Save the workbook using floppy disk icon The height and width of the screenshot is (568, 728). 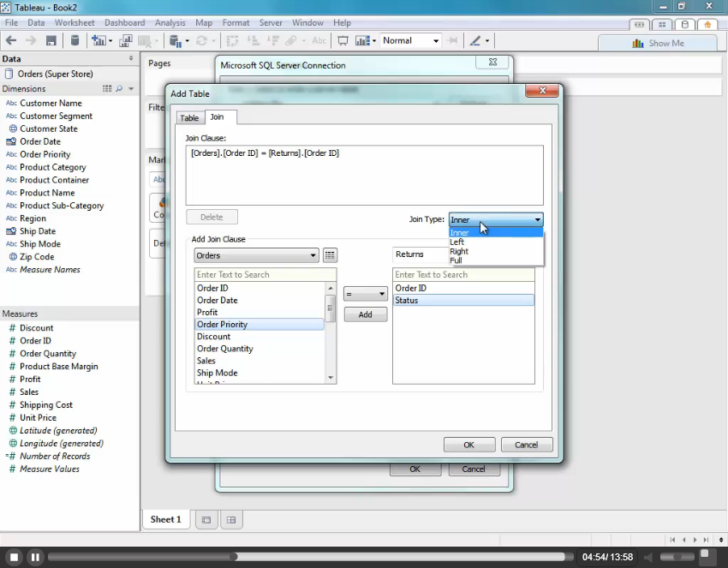51,41
